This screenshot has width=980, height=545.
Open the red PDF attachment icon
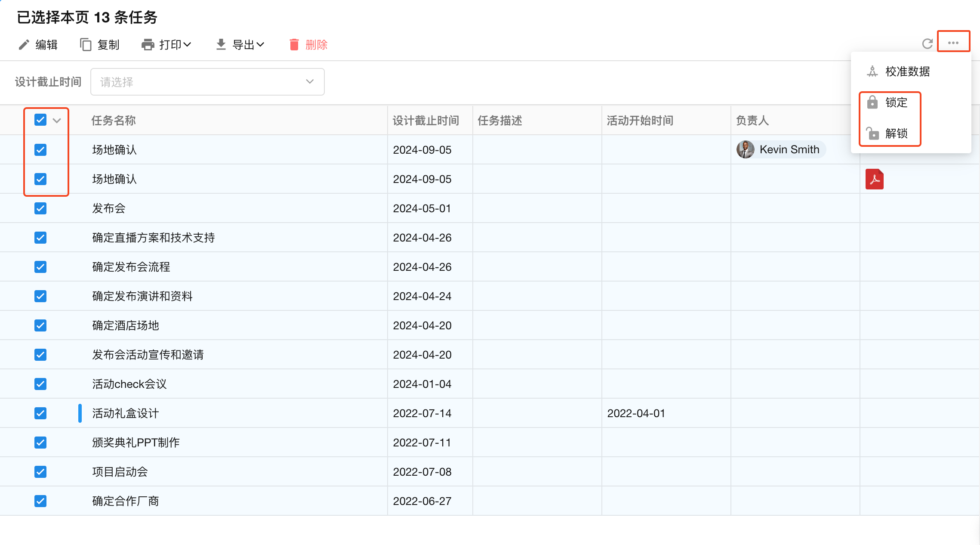click(x=874, y=179)
